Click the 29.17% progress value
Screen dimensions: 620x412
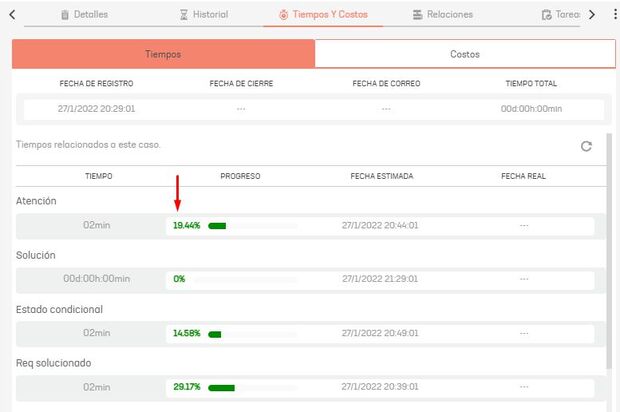click(x=187, y=387)
